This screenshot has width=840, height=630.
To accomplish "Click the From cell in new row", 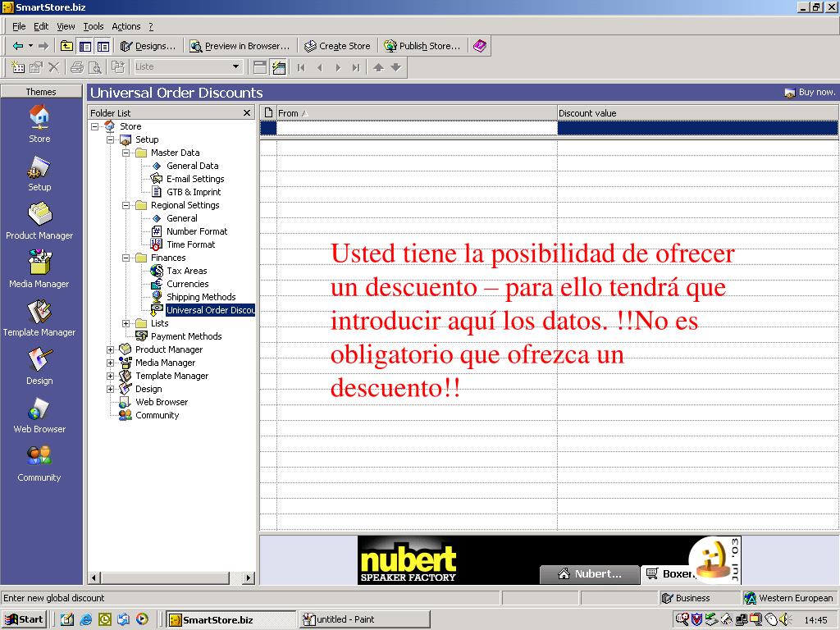I will (416, 127).
